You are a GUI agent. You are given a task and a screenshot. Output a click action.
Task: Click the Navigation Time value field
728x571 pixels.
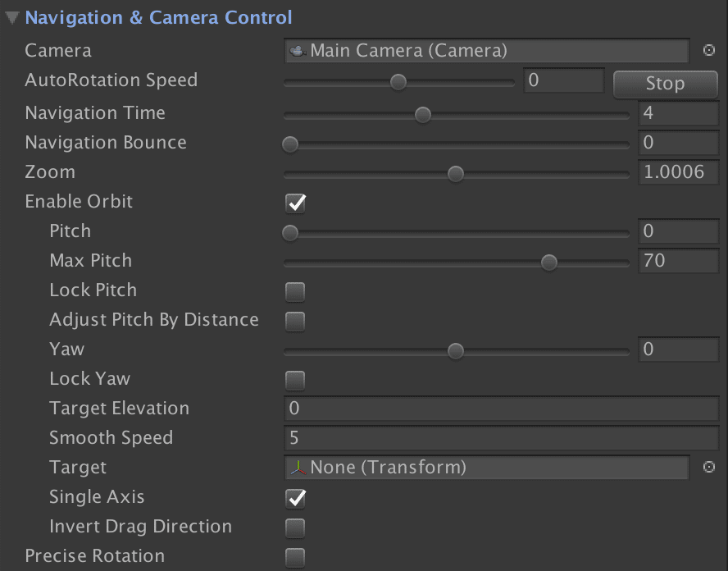click(x=678, y=113)
